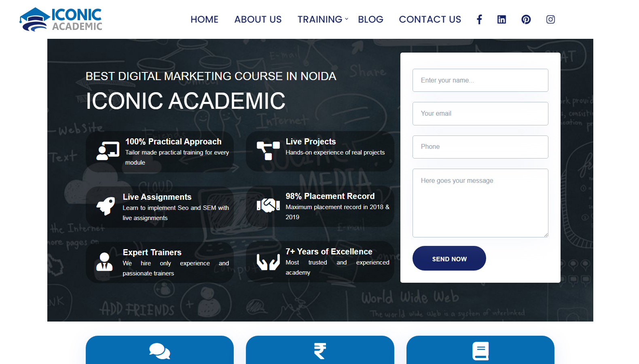Click the Expert Trainers heading
The height and width of the screenshot is (364, 639).
click(152, 252)
